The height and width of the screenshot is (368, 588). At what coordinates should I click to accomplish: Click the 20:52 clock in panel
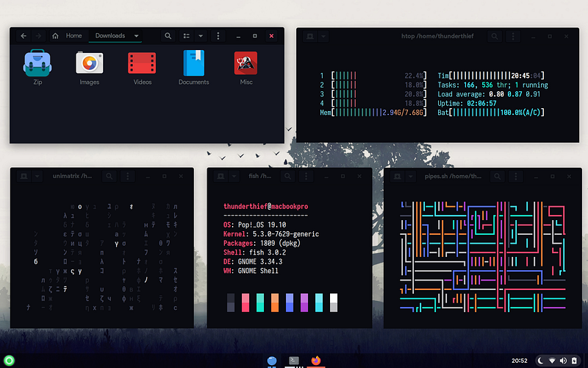pyautogui.click(x=517, y=360)
